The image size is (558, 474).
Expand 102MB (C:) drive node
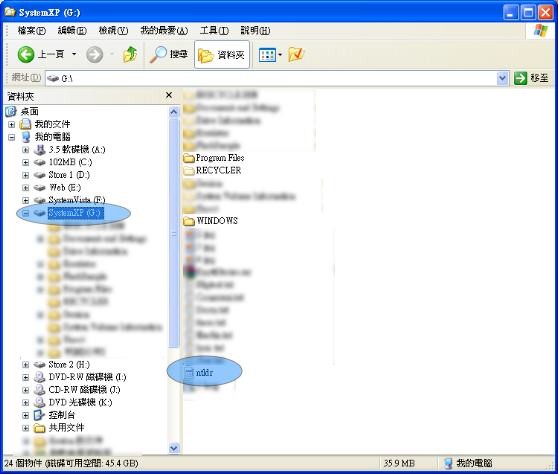click(25, 163)
